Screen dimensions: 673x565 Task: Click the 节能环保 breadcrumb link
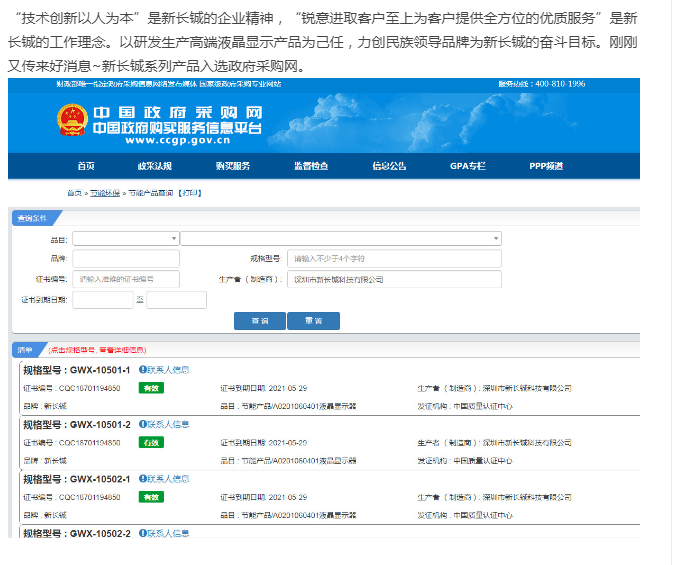click(105, 193)
